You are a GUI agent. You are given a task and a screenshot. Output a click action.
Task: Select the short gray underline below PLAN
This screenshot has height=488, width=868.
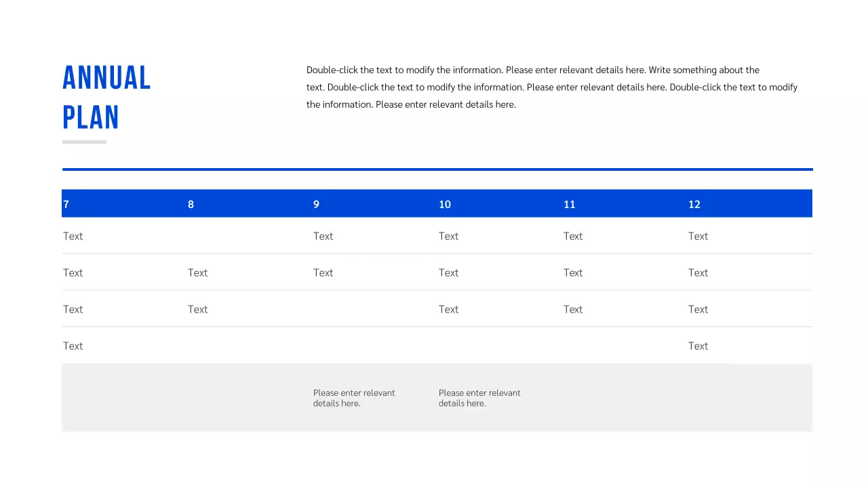pyautogui.click(x=84, y=142)
